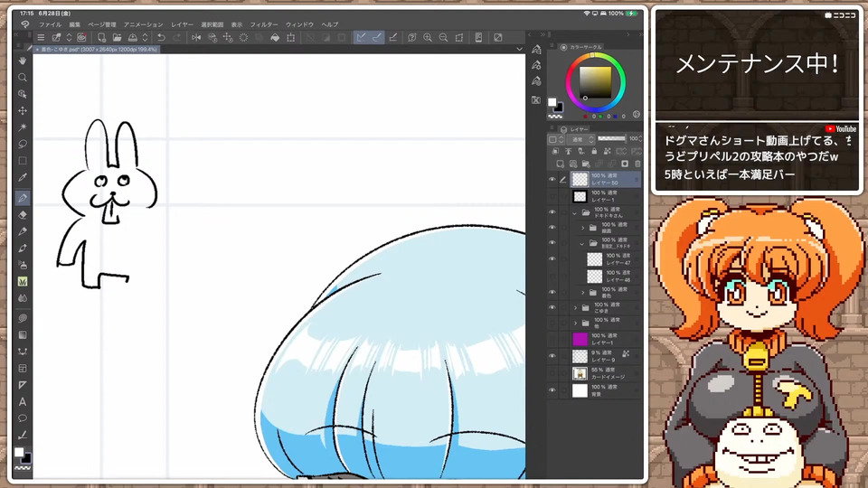Select the Eyedropper tool
The height and width of the screenshot is (488, 868).
(x=23, y=178)
